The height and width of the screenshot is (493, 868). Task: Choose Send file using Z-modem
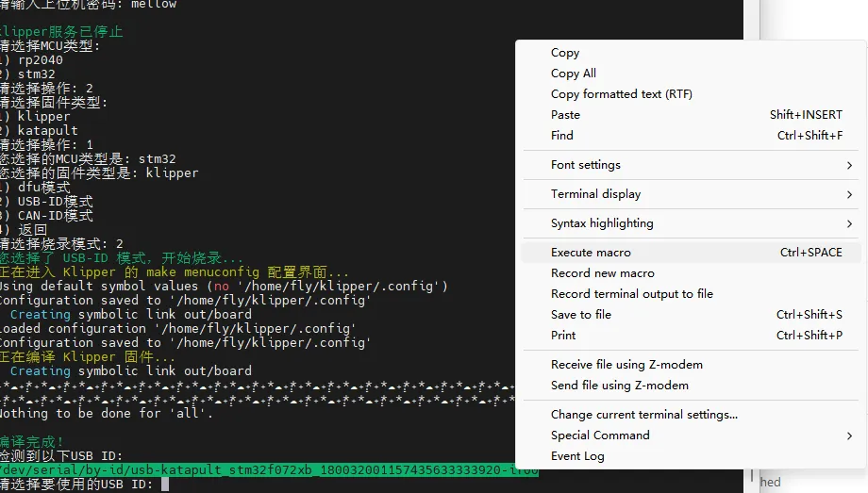(x=619, y=386)
